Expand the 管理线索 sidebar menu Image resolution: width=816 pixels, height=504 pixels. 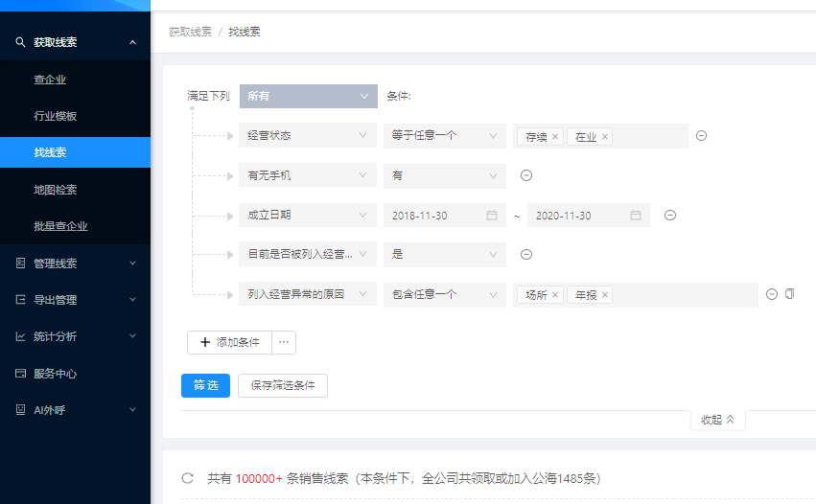coord(75,263)
